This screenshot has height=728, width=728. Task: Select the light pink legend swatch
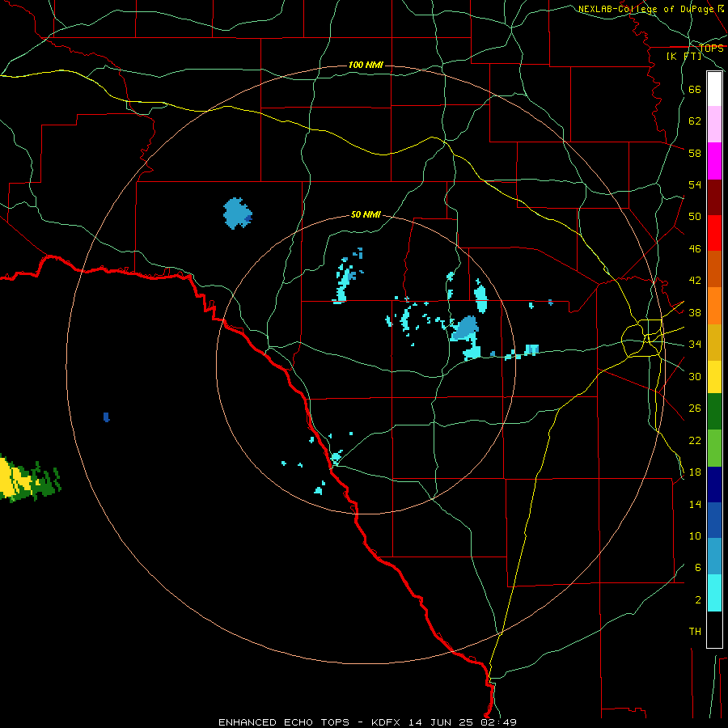click(x=714, y=124)
